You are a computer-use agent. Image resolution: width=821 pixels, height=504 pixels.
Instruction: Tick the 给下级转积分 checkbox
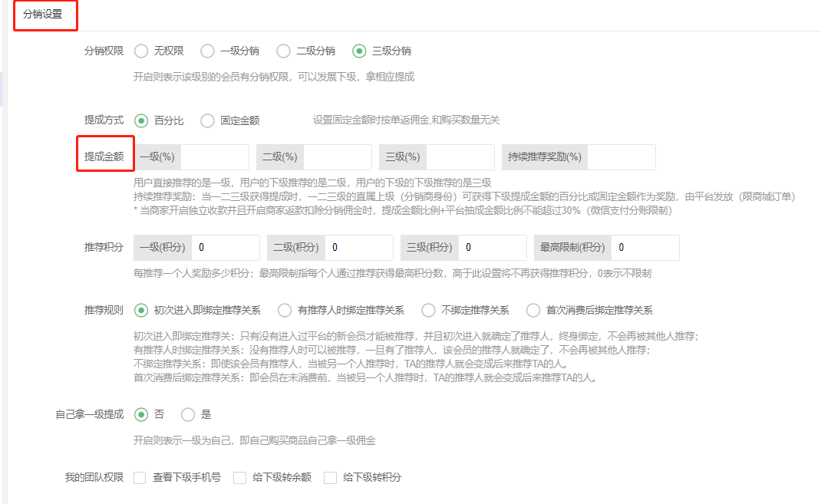point(331,478)
